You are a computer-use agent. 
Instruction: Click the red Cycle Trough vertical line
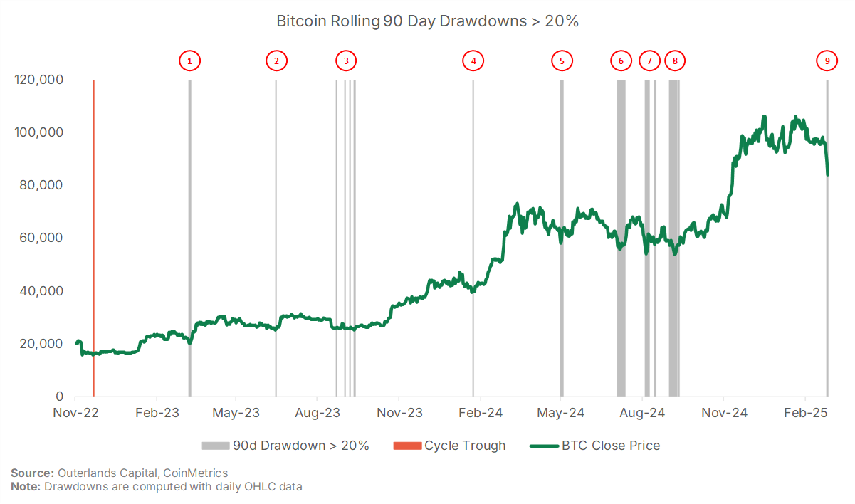(93, 237)
